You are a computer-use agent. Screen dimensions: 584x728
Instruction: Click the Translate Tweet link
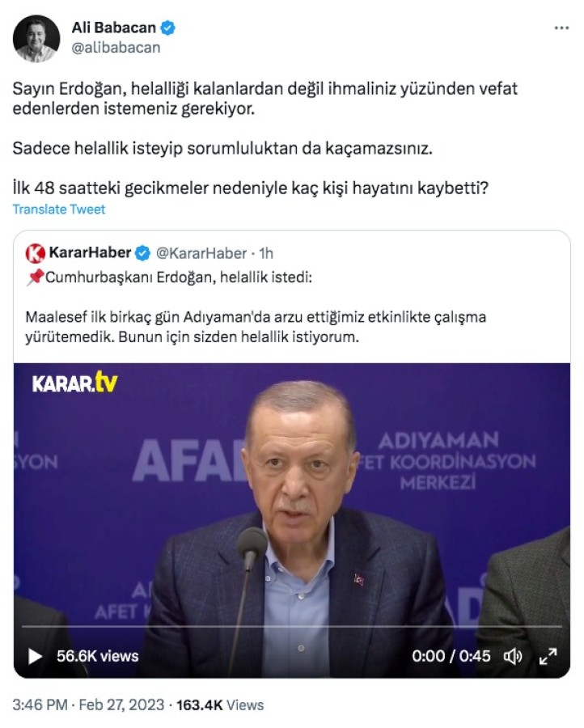pos(59,210)
